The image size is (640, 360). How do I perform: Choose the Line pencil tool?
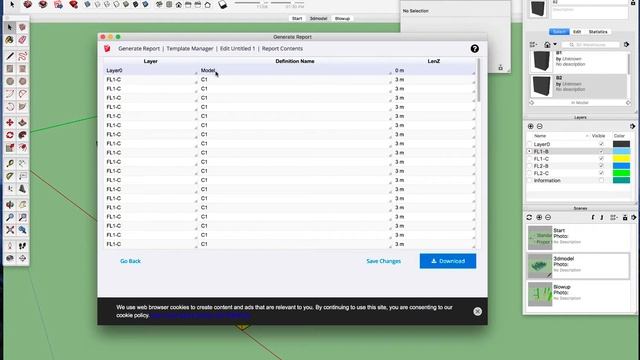10,56
